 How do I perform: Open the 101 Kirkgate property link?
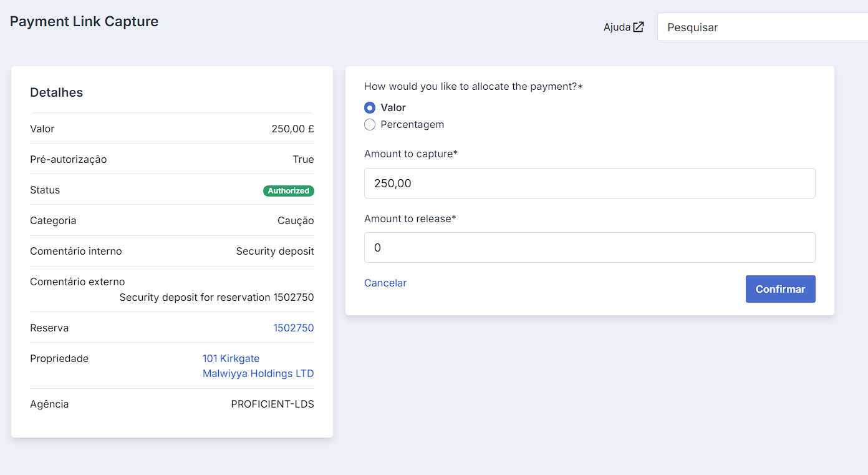[x=231, y=359]
